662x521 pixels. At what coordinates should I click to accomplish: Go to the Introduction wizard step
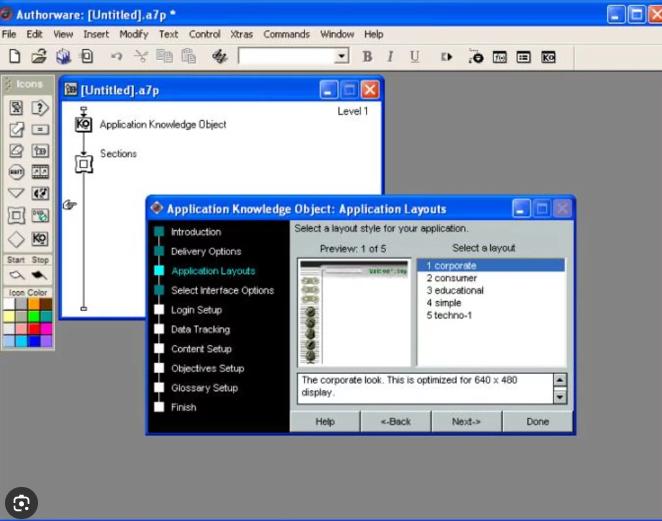tap(196, 232)
